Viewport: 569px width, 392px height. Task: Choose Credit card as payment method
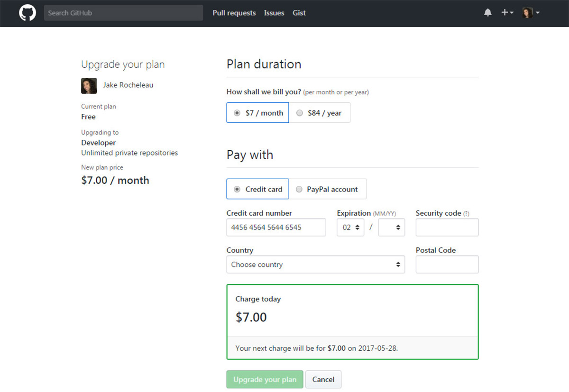point(257,189)
